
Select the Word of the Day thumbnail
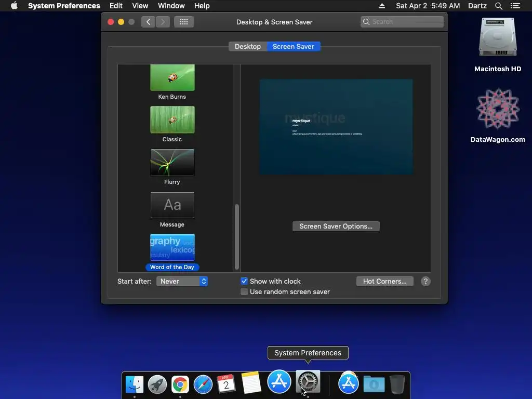(x=172, y=247)
